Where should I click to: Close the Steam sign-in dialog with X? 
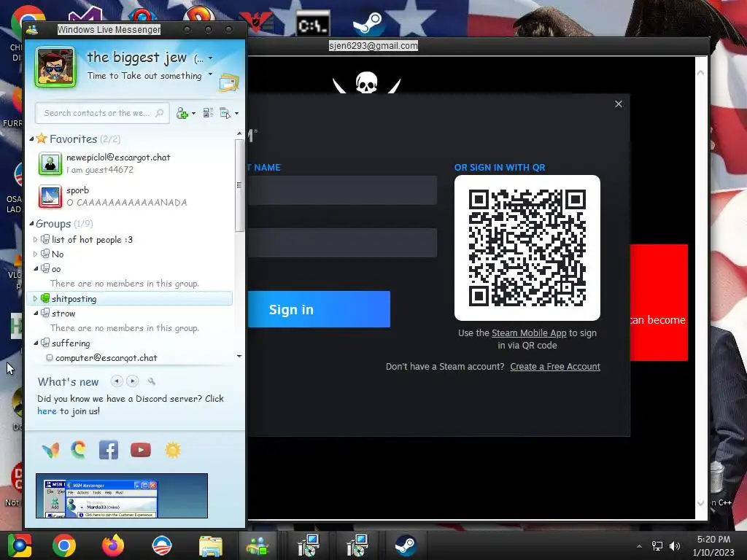(x=619, y=104)
